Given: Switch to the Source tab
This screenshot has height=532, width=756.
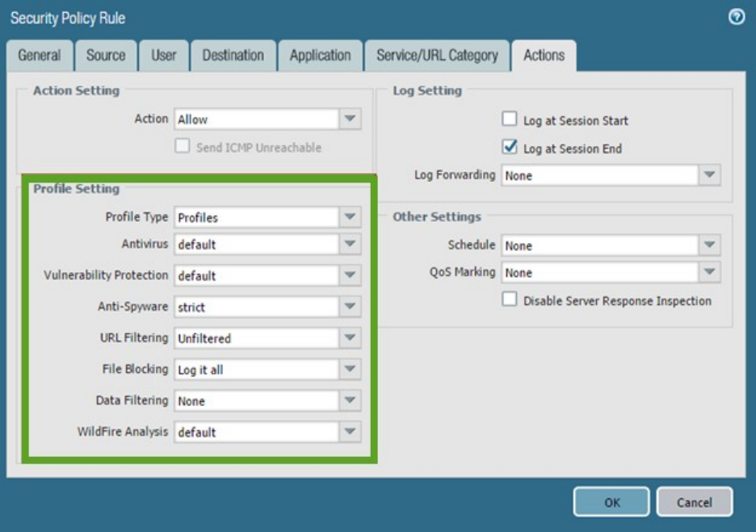Looking at the screenshot, I should [106, 56].
